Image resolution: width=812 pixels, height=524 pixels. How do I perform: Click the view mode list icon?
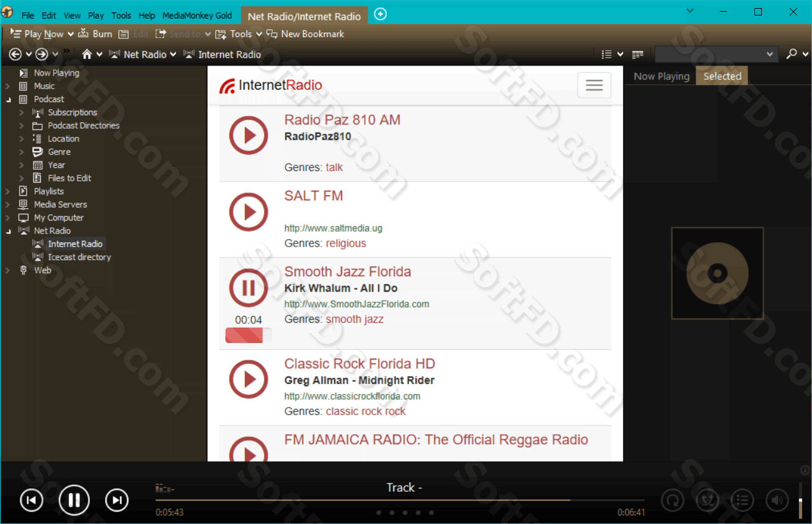[607, 55]
